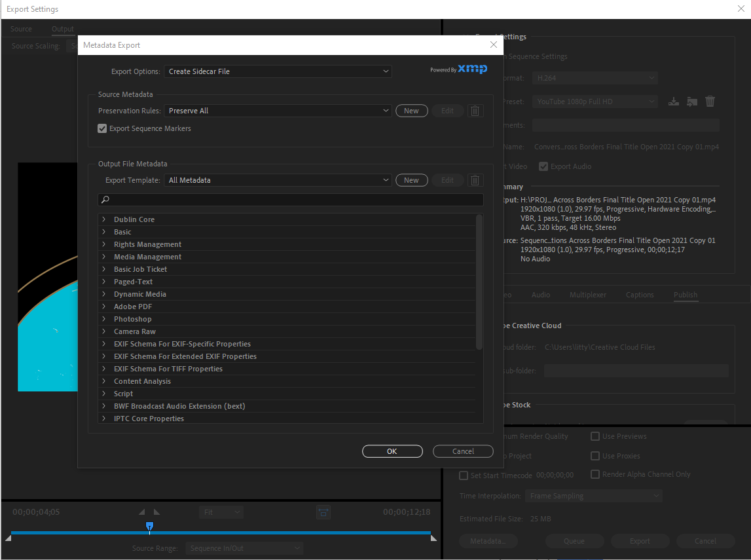The height and width of the screenshot is (560, 751).
Task: Enable the Use Previews checkbox
Action: tap(595, 436)
